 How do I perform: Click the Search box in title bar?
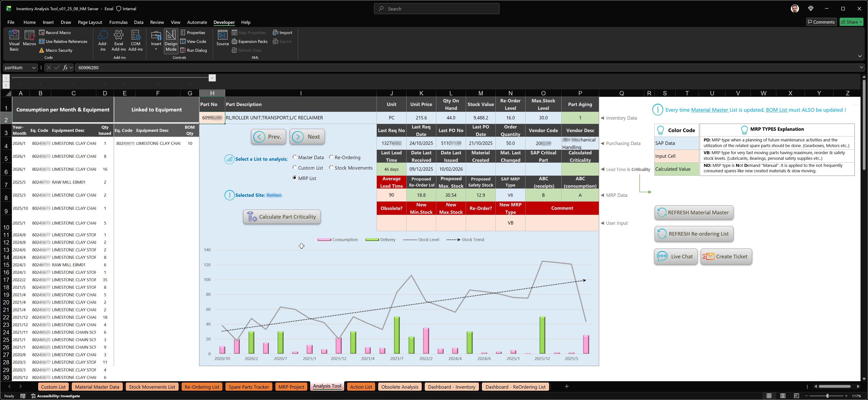point(436,9)
